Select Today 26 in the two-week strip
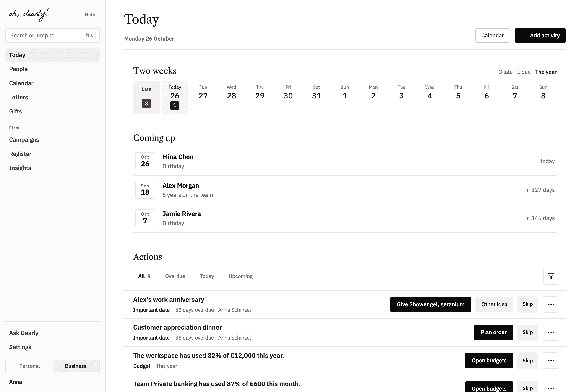The image size is (584, 392). pos(175,98)
